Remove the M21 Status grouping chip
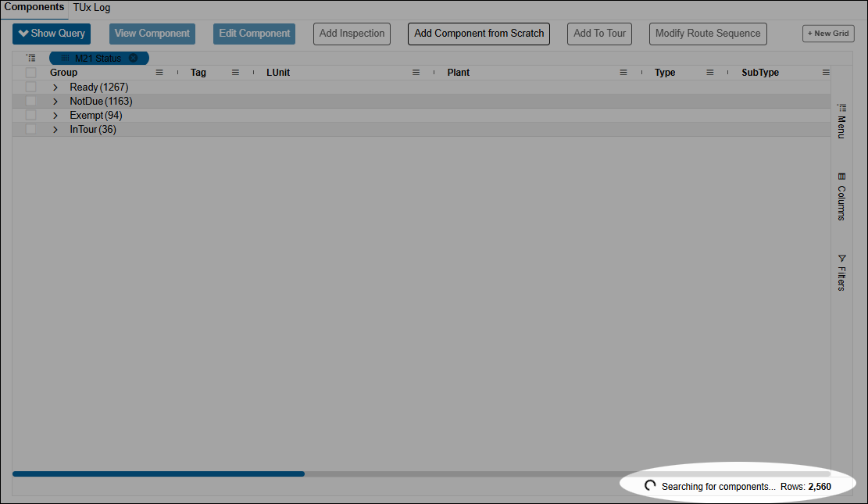This screenshot has width=868, height=504. tap(134, 58)
